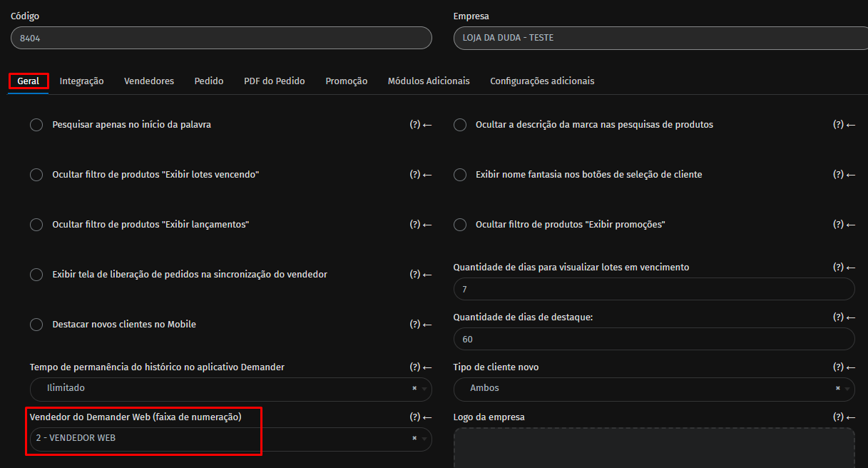The width and height of the screenshot is (868, 468).
Task: Enable "Ocultar filtro de produtos Exibir promoções"
Action: pyautogui.click(x=460, y=225)
